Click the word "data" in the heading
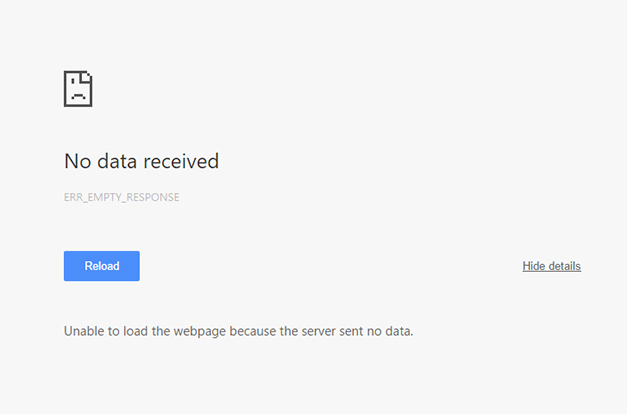627x414 pixels. (x=117, y=161)
